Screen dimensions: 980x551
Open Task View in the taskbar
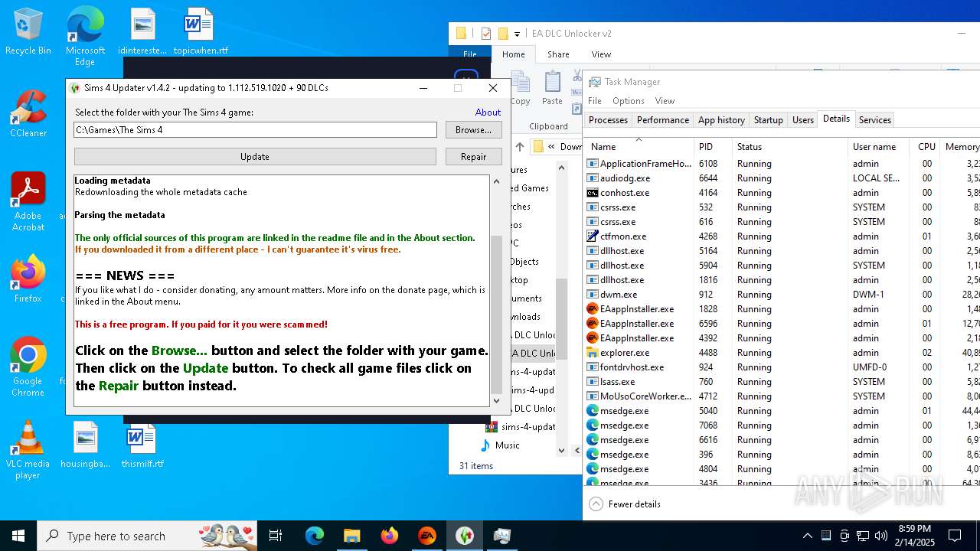tap(276, 536)
